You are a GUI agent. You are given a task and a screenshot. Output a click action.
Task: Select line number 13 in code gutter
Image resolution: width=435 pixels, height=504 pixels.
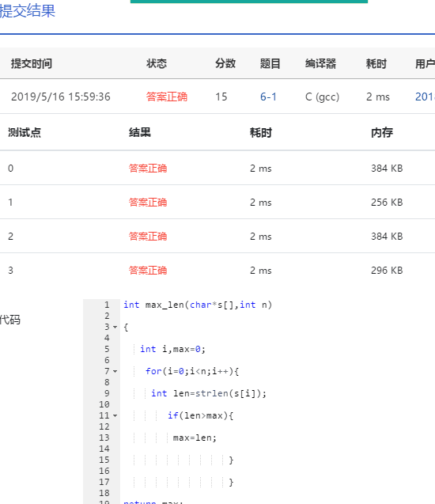click(104, 438)
